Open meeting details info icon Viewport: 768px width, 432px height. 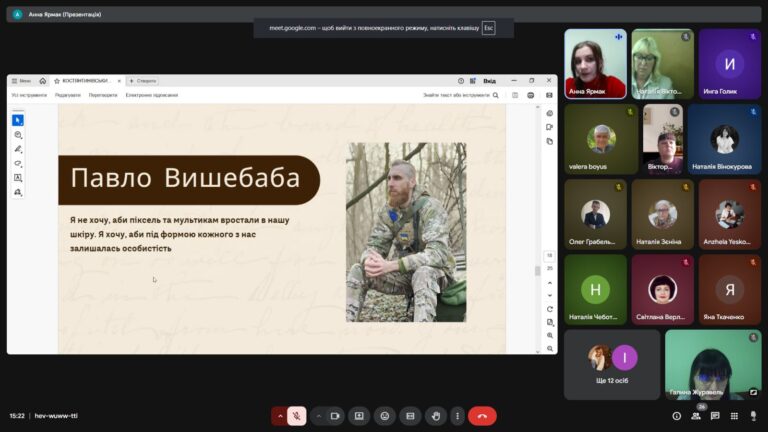point(676,416)
